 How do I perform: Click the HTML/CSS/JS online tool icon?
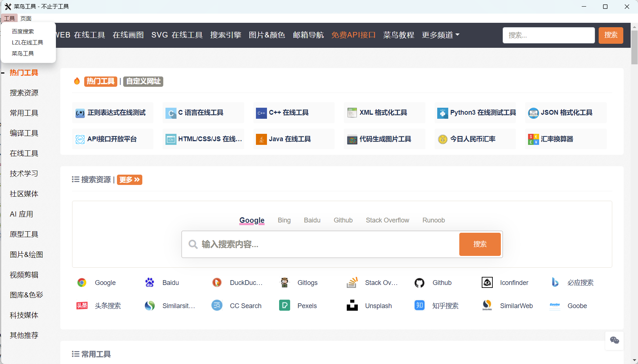(171, 139)
